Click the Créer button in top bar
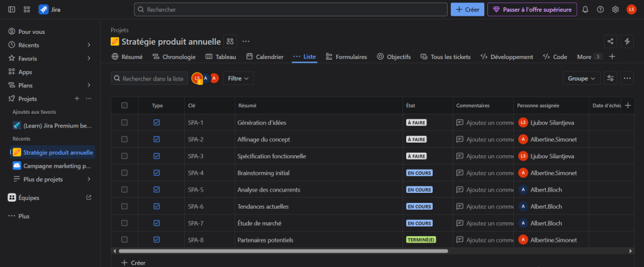 tap(467, 9)
